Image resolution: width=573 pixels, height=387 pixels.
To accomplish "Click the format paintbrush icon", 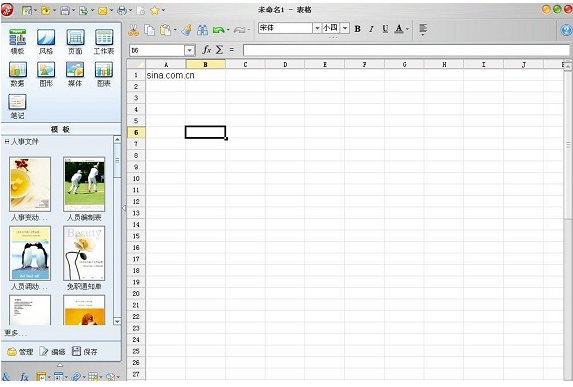I will pyautogui.click(x=187, y=30).
